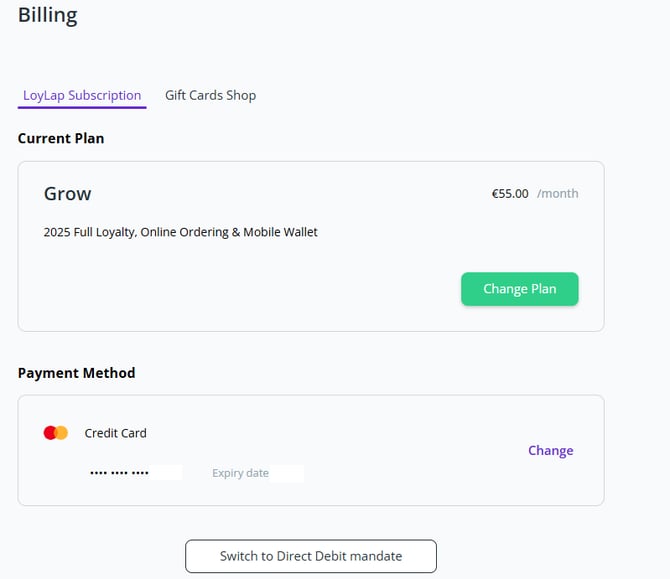Click the 2025 Full Loyalty plan description
This screenshot has width=670, height=579.
point(180,232)
